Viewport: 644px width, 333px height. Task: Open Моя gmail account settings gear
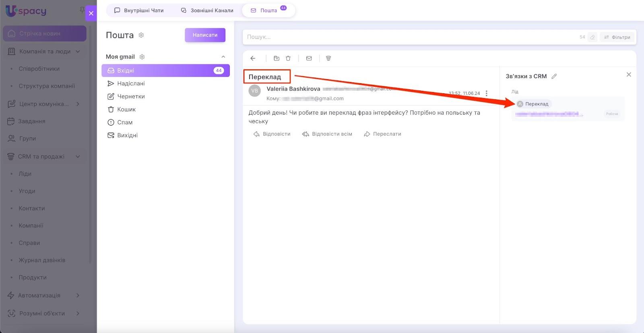tap(142, 57)
